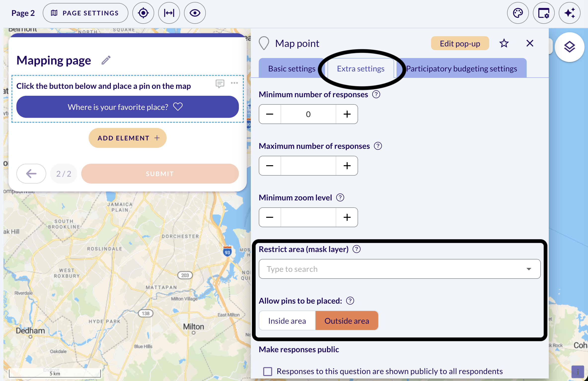Open the map layers button
This screenshot has width=588, height=381.
(x=569, y=47)
